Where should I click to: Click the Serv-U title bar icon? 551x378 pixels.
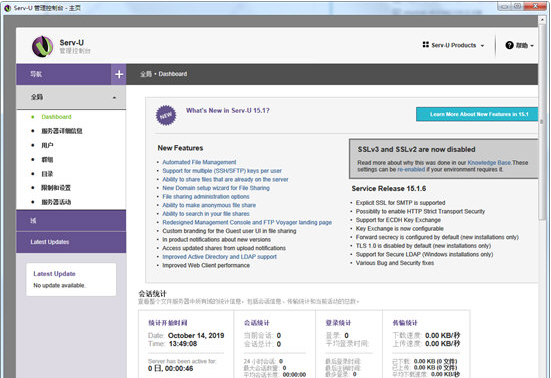tap(7, 8)
